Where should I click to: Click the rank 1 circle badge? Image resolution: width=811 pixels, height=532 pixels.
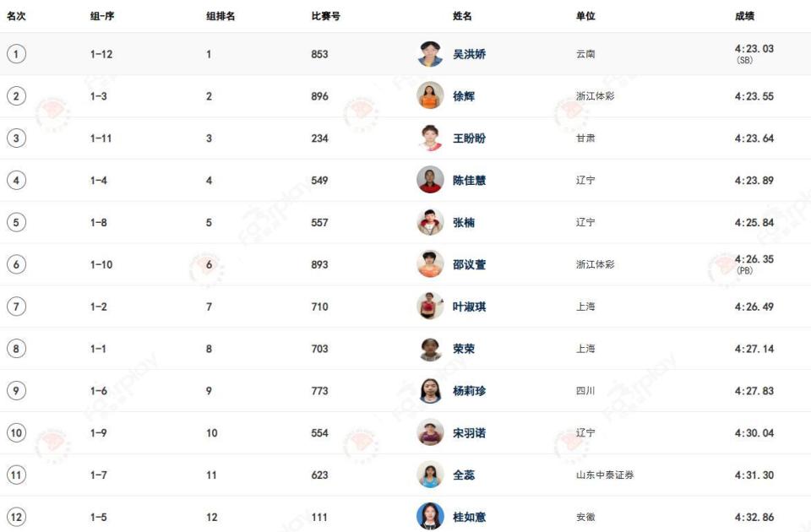[16, 54]
